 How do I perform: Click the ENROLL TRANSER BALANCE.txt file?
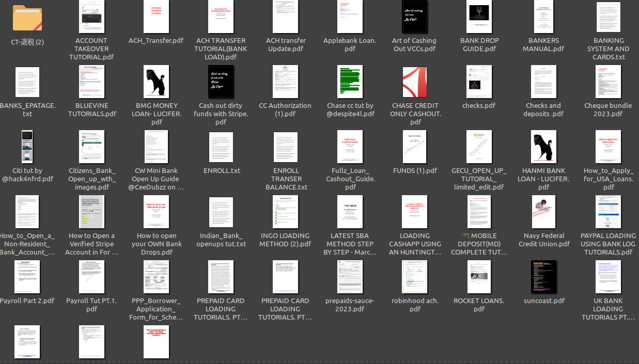(286, 147)
